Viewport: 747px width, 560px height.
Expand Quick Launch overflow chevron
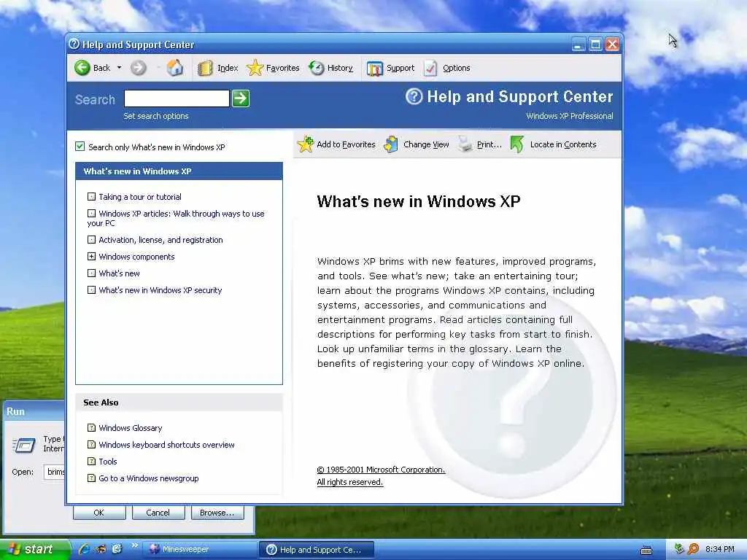pyautogui.click(x=134, y=545)
